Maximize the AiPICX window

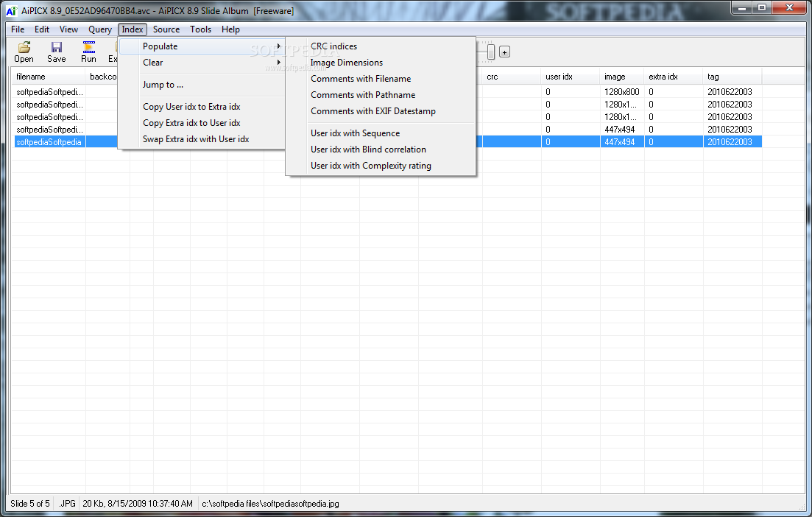pyautogui.click(x=762, y=7)
